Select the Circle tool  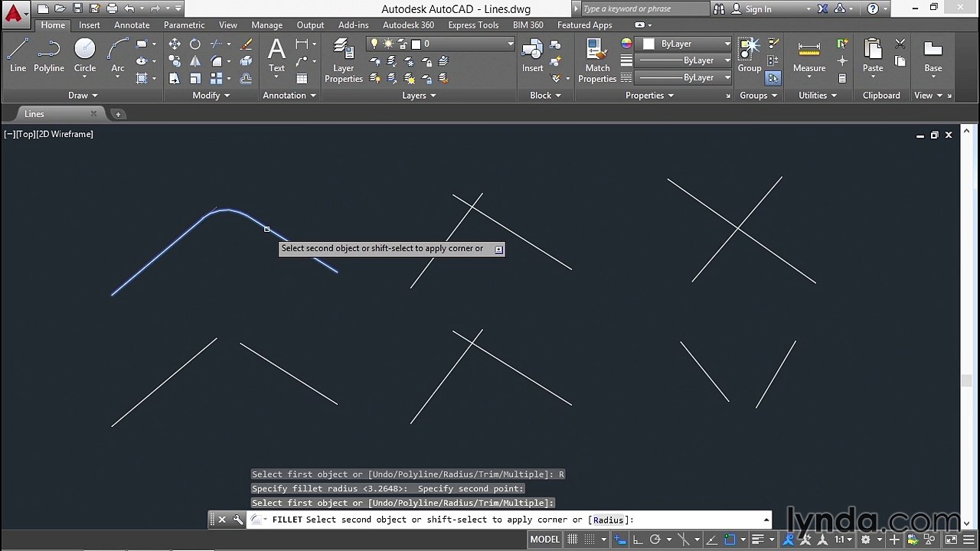[85, 56]
